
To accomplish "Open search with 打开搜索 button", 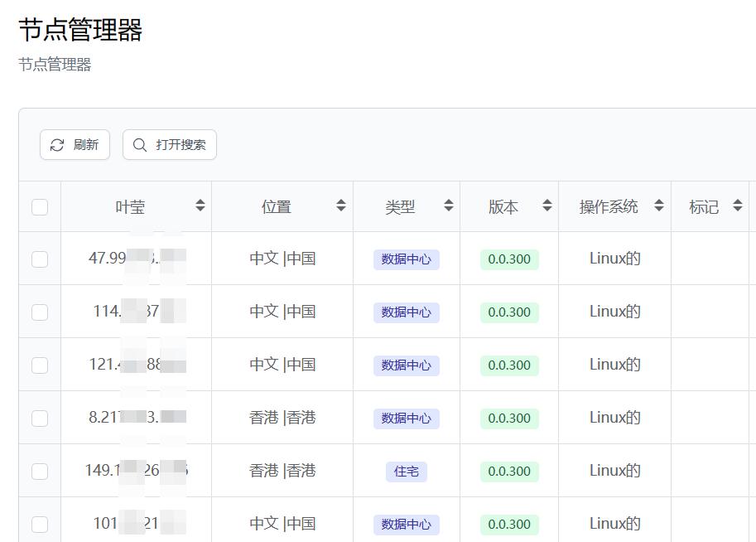I will click(170, 145).
